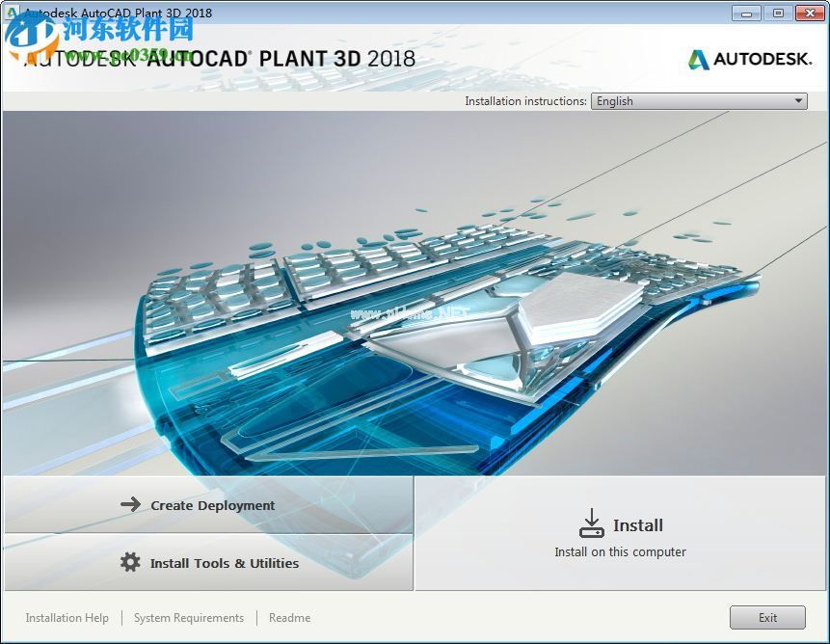Expand the English language selector arrow

tap(798, 100)
